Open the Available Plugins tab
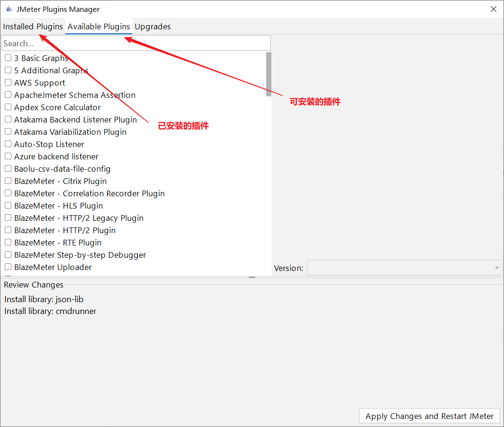Viewport: 504px width, 427px height. [x=99, y=26]
